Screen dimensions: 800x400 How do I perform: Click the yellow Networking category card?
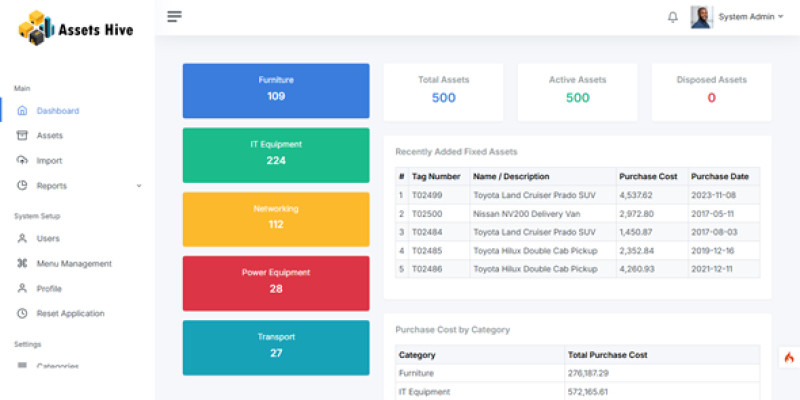(276, 218)
